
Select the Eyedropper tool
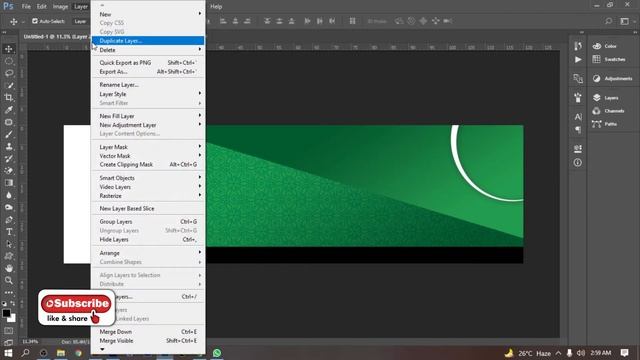pyautogui.click(x=9, y=110)
